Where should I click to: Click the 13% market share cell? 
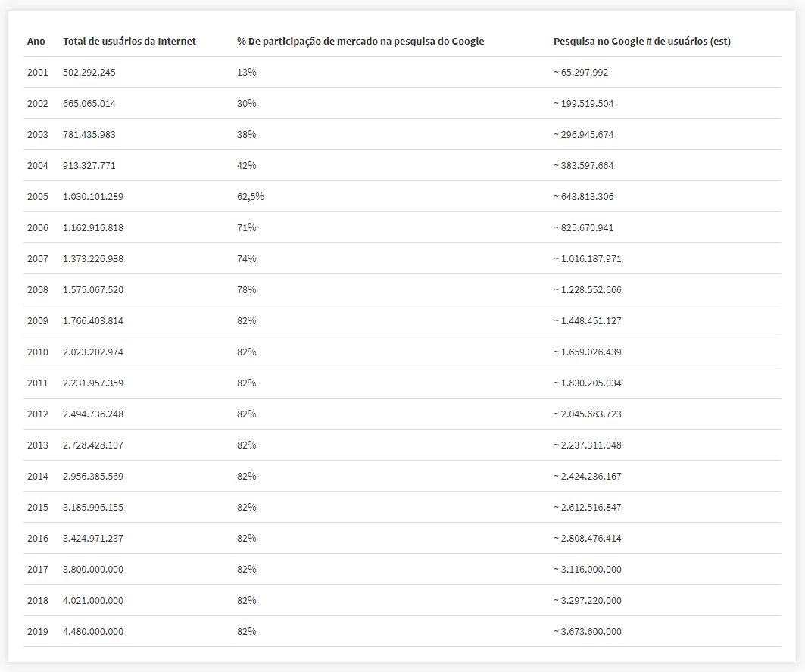tap(246, 73)
